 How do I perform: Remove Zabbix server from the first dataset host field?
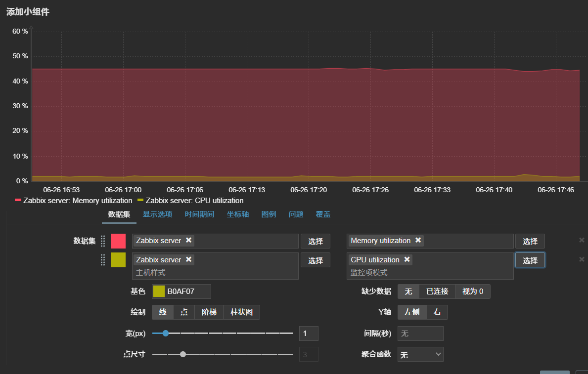(x=188, y=241)
